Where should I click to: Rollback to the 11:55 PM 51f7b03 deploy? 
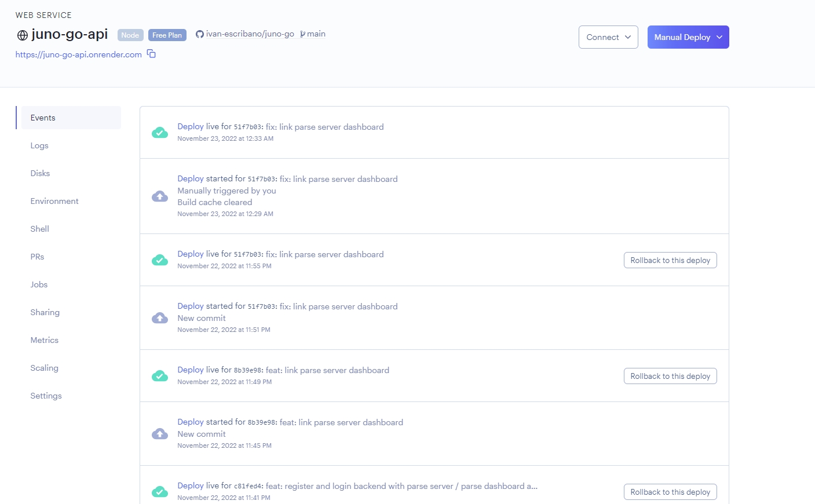(670, 260)
